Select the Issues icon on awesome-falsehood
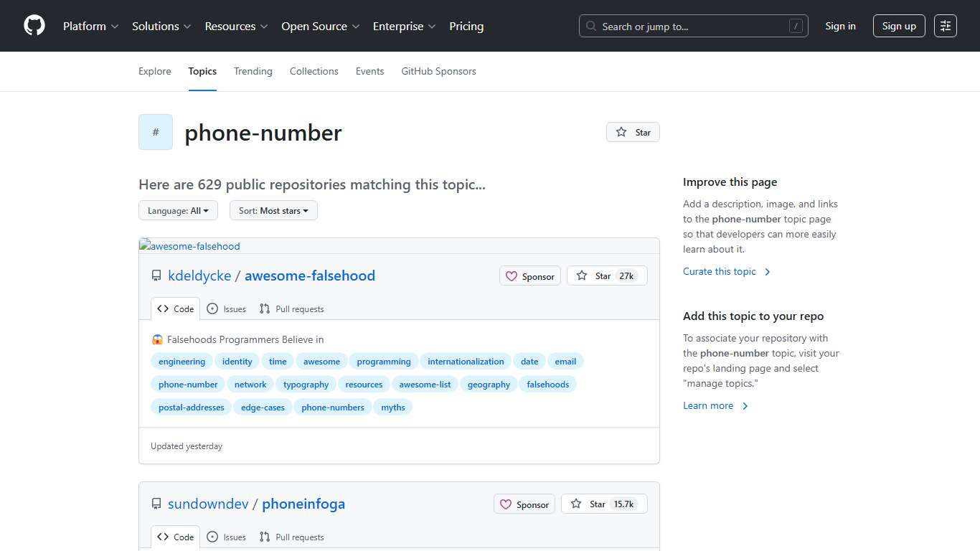The height and width of the screenshot is (551, 980). point(212,309)
